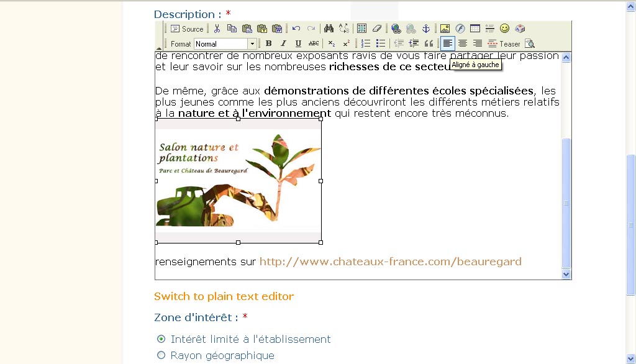
Task: Click the Insert Flash icon
Action: (460, 29)
